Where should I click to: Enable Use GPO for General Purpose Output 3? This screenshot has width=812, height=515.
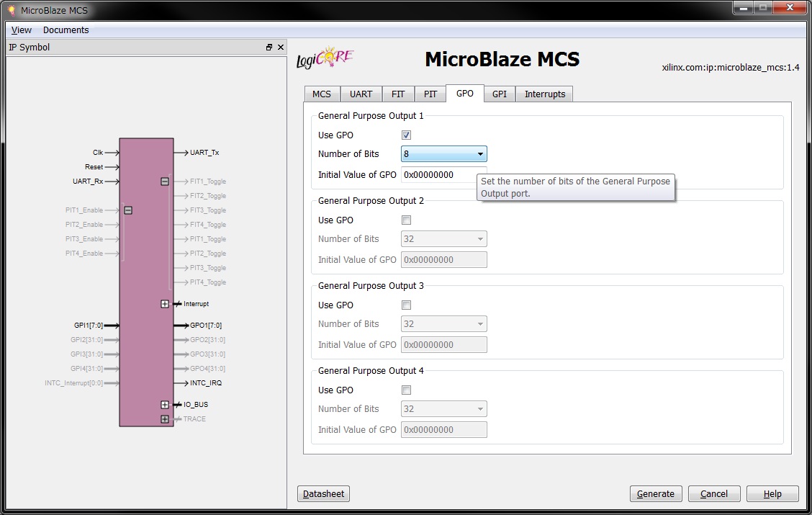click(x=406, y=305)
